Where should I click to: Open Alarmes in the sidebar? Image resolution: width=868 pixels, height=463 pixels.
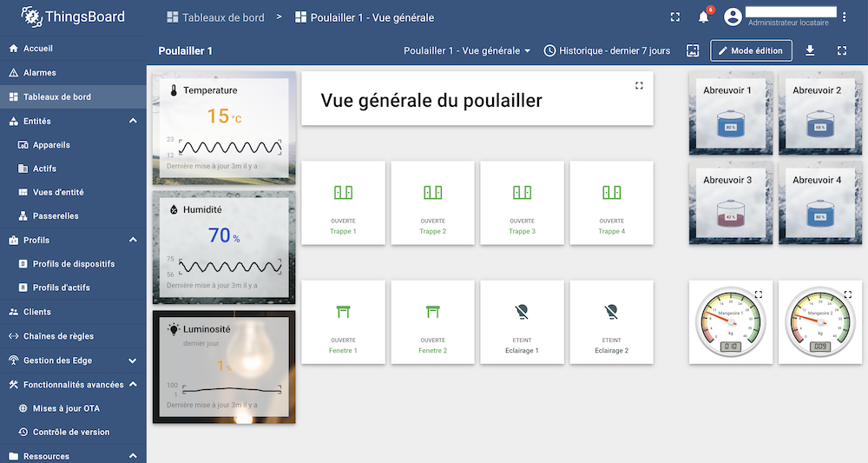point(40,73)
